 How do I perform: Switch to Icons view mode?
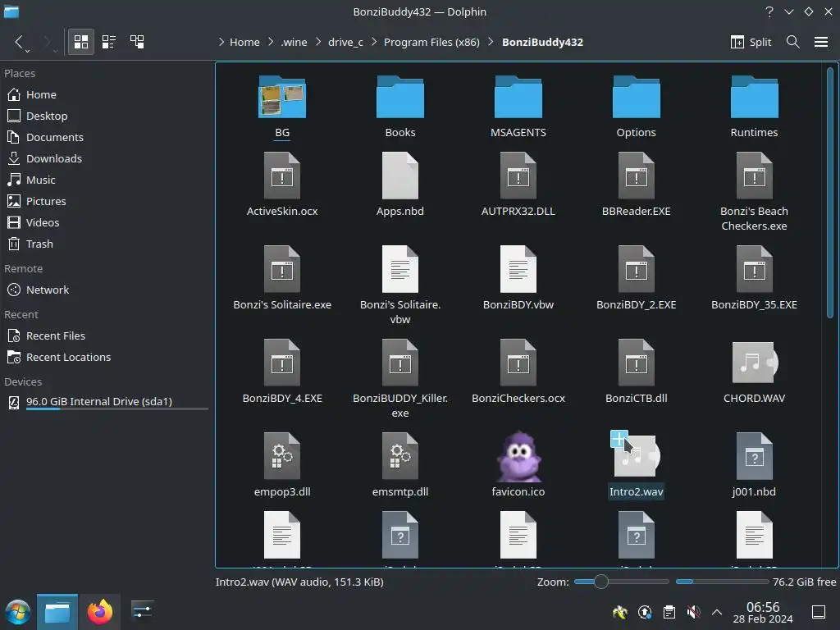point(81,42)
